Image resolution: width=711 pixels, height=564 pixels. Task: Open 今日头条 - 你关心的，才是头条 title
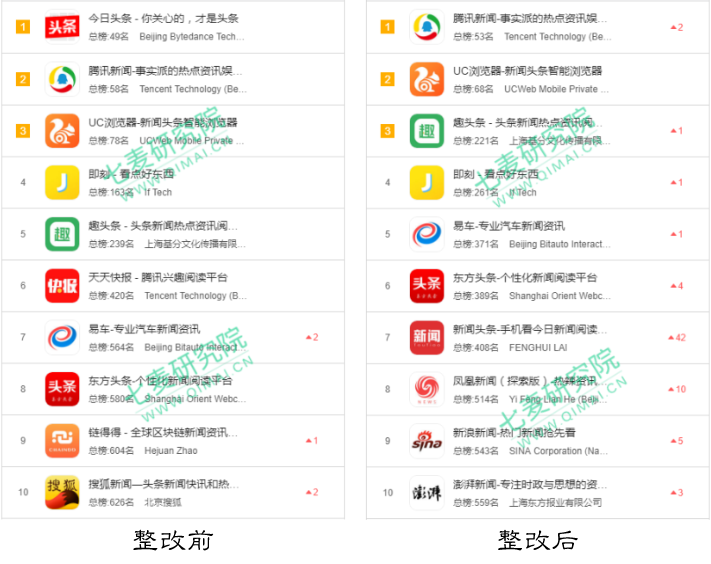(164, 19)
